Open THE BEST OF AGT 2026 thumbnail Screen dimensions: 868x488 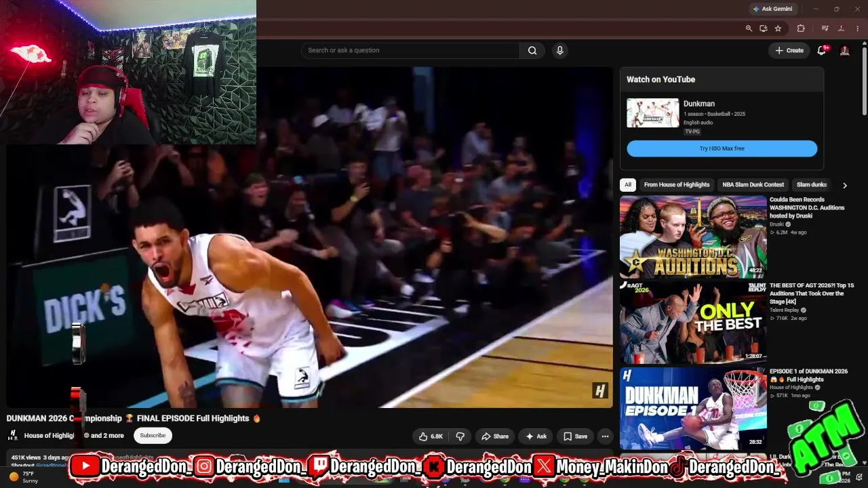coord(693,323)
